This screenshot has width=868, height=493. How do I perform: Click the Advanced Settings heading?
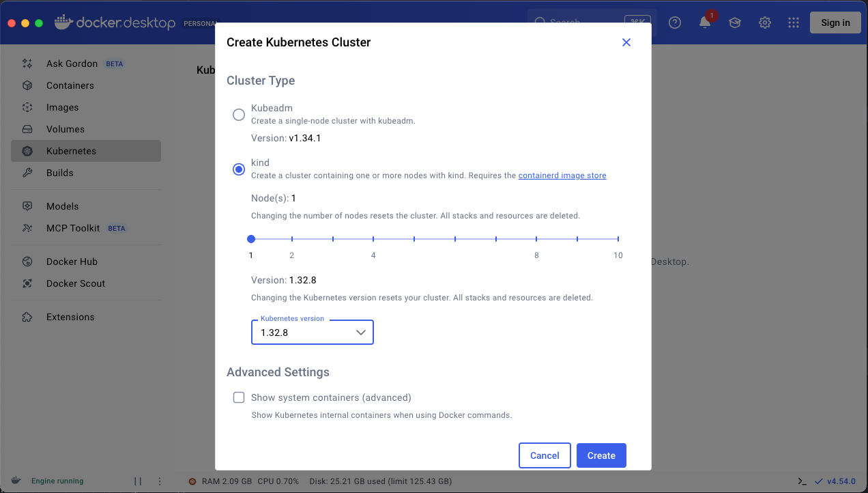(278, 372)
